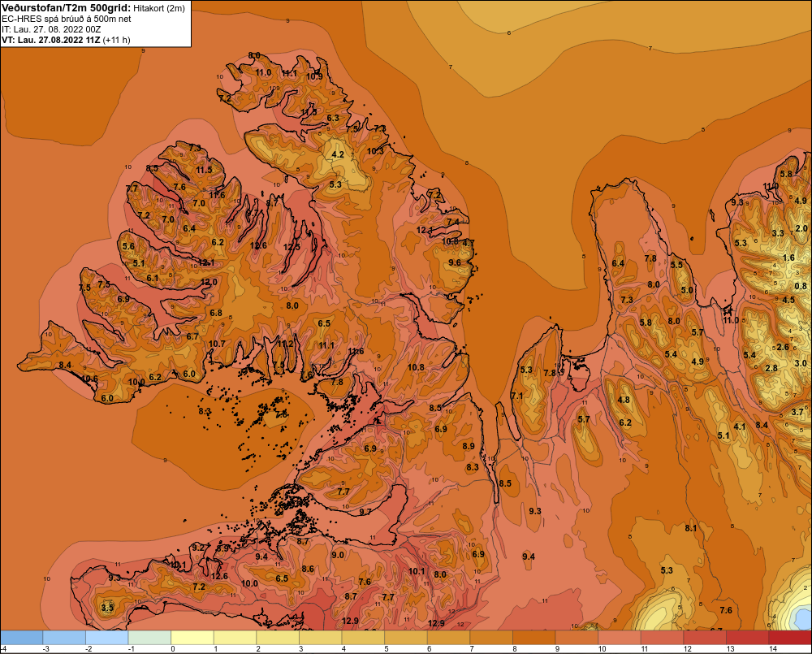Click the legend scale number 0

[173, 649]
